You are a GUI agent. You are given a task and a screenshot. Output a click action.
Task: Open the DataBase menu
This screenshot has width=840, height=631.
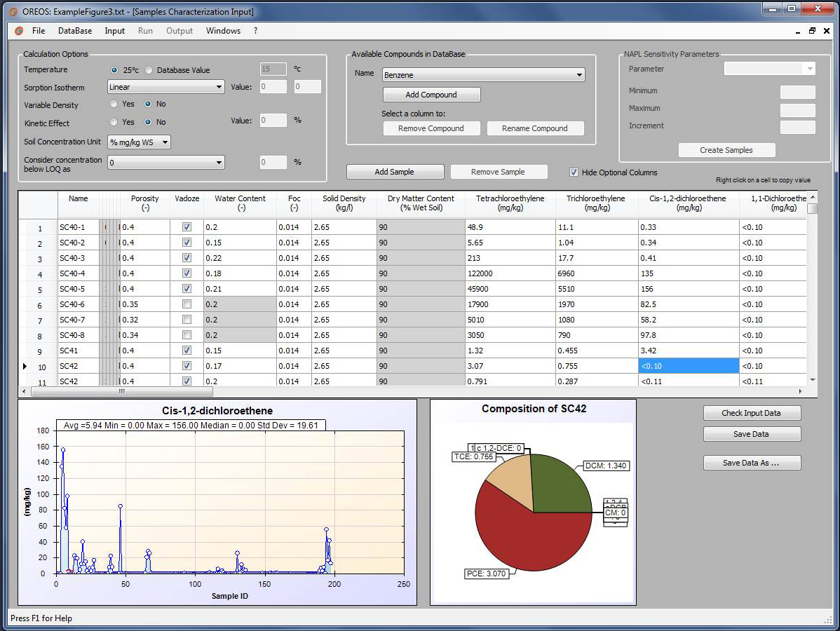[75, 31]
